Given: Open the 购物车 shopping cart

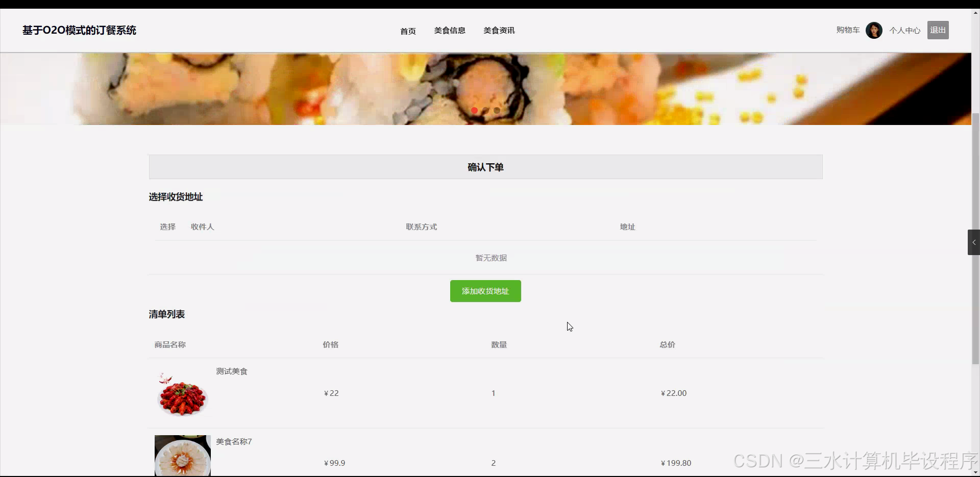Looking at the screenshot, I should (848, 30).
